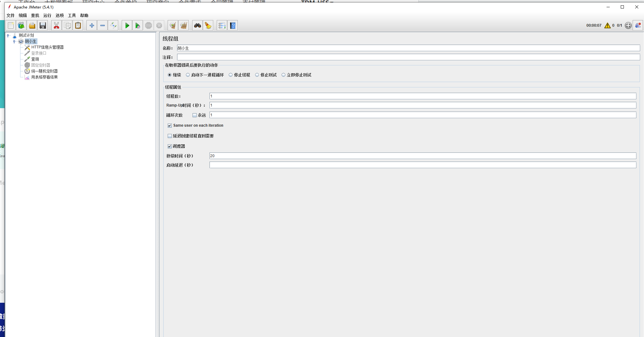Open the 编辑 menu
The image size is (644, 337).
(x=23, y=15)
